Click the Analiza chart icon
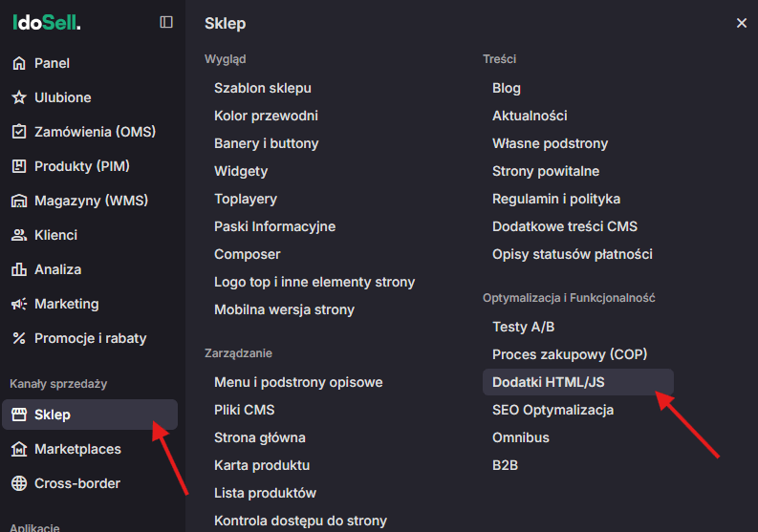758x532 pixels. 18,269
